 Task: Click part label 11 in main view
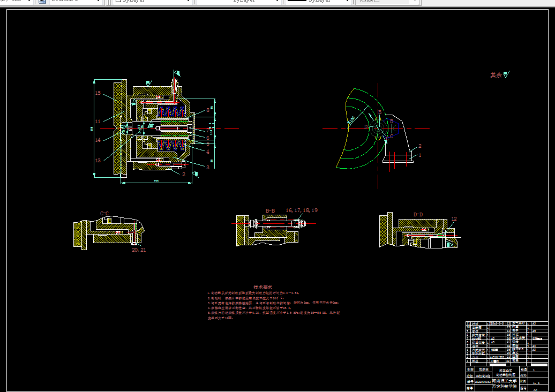[98, 122]
